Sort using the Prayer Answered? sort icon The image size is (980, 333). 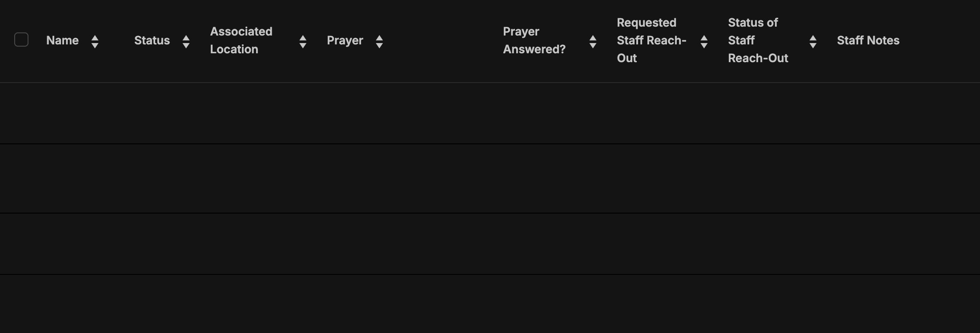593,41
